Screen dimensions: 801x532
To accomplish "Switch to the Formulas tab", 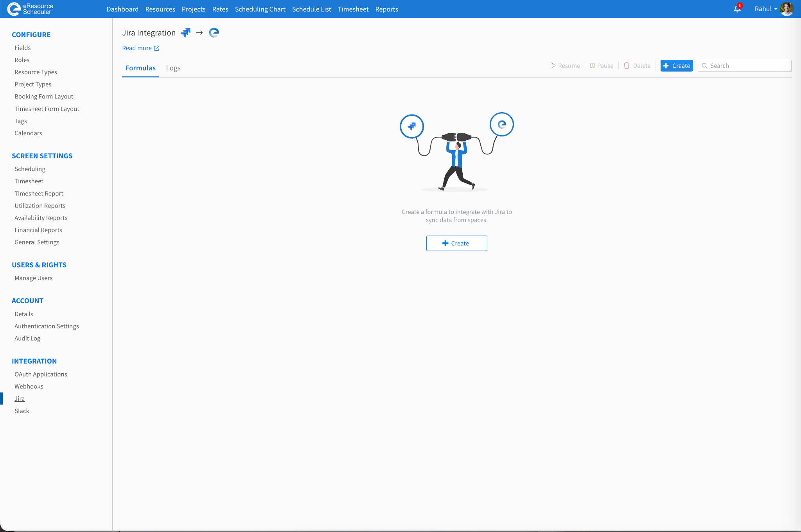I will point(140,68).
